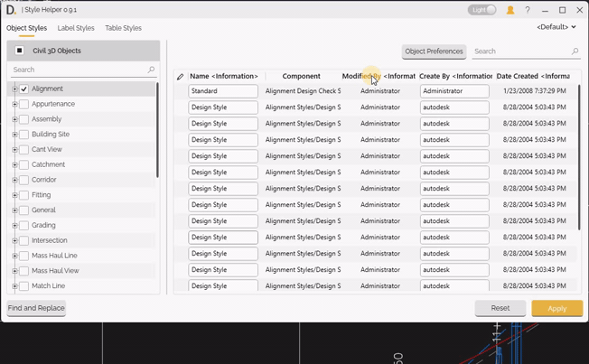Open the <Default> dropdown
Viewport: 589px width, 364px height.
pos(556,27)
